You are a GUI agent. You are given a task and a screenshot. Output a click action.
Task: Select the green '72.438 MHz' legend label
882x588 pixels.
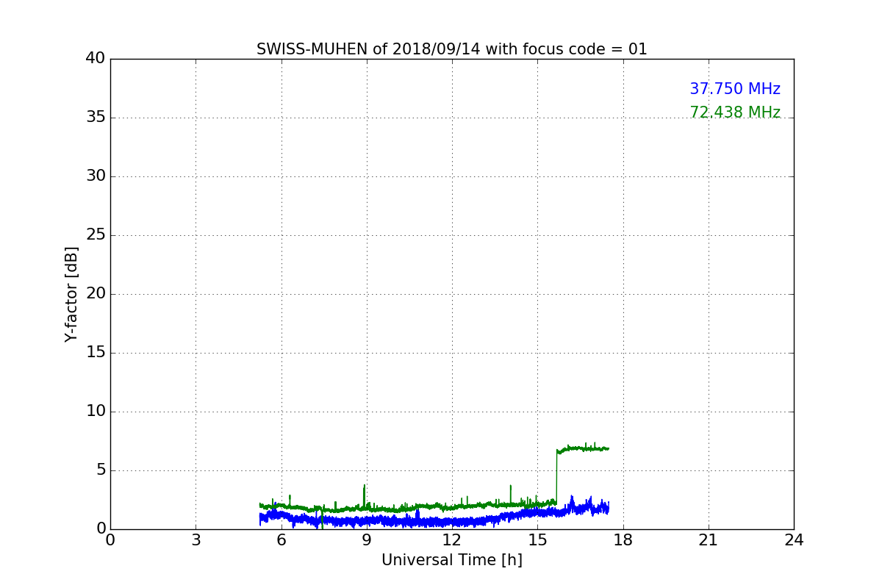(x=735, y=112)
